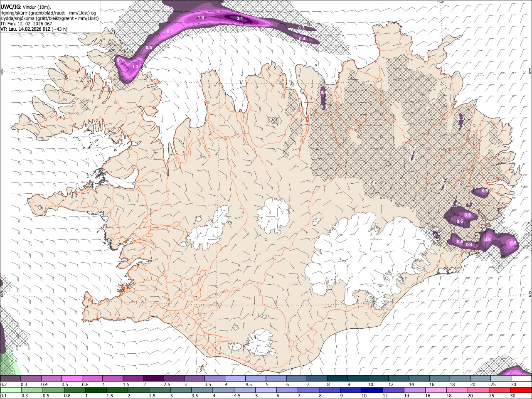
Task: Click the valid time line 'VT: Lau. 14.02.2026 01Z'
Action: coord(26,29)
